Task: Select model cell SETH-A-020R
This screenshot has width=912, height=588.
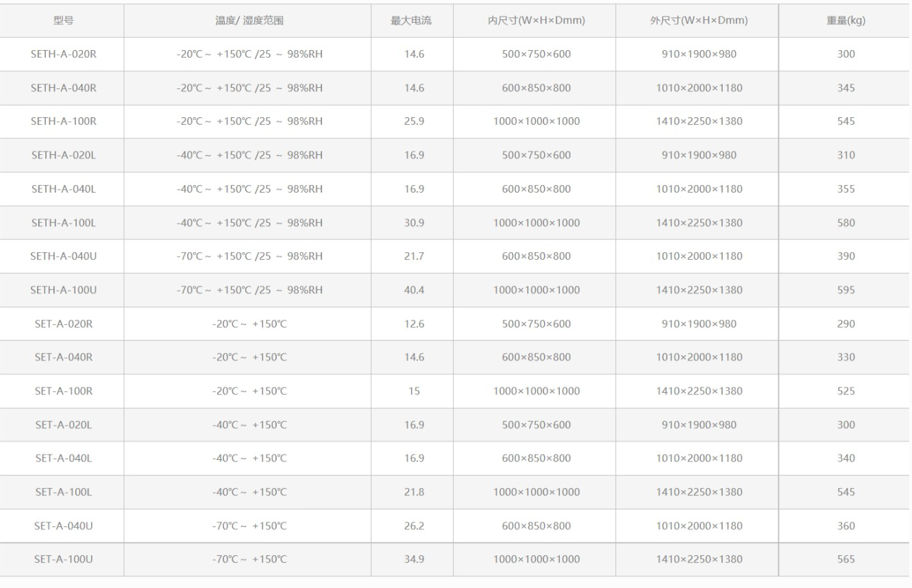Action: pyautogui.click(x=63, y=54)
